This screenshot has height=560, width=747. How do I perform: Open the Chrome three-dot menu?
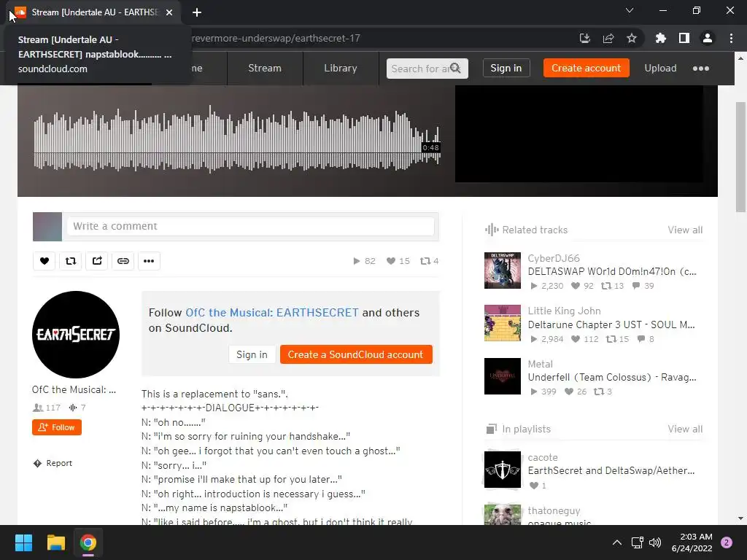pos(731,38)
